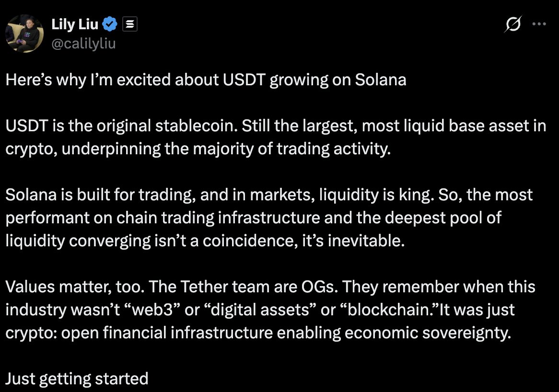This screenshot has height=392, width=559.
Task: Click the blue verified checkmark badge
Action: pyautogui.click(x=111, y=24)
